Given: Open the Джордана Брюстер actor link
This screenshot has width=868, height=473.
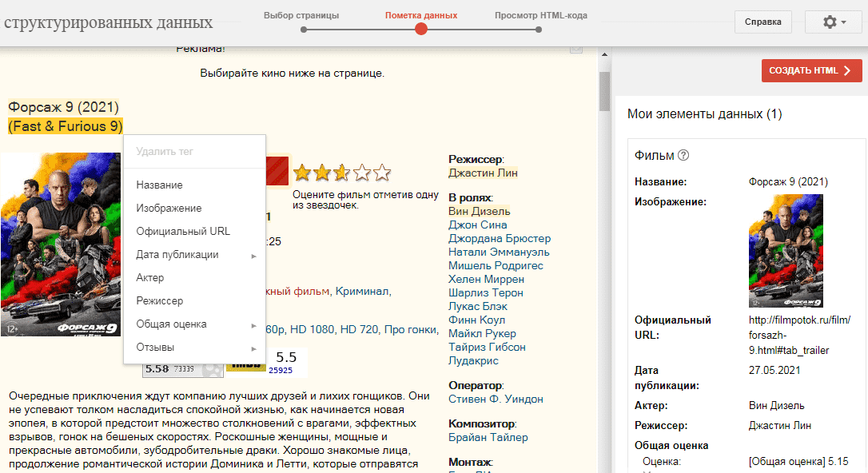Looking at the screenshot, I should [x=500, y=238].
